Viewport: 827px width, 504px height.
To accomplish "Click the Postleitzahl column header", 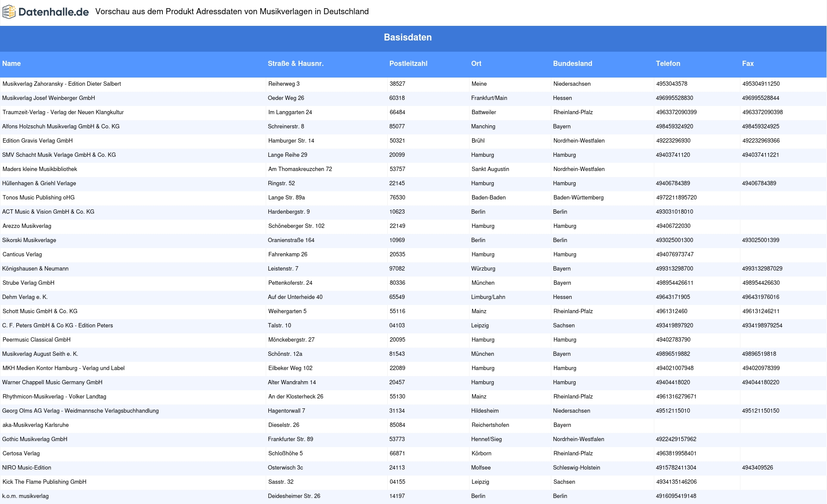I will click(408, 63).
